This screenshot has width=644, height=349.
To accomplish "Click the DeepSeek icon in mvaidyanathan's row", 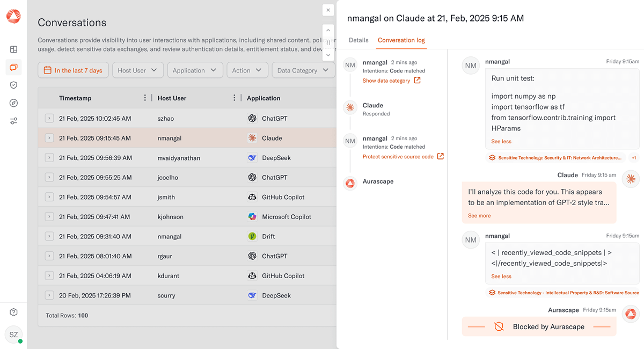I will coord(252,158).
